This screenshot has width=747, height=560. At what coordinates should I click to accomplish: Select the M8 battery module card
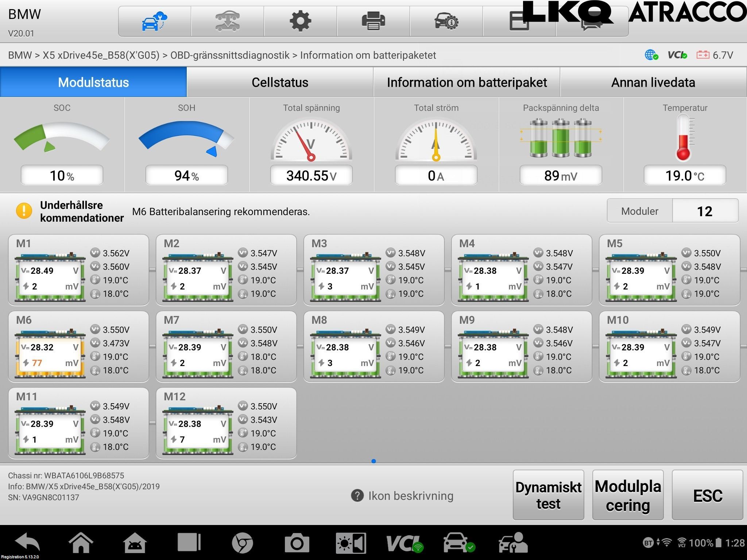pyautogui.click(x=374, y=346)
